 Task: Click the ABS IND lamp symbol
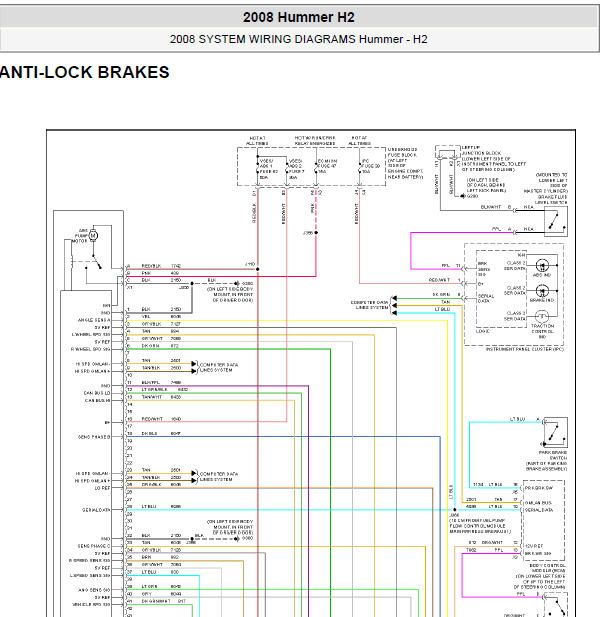(x=542, y=266)
